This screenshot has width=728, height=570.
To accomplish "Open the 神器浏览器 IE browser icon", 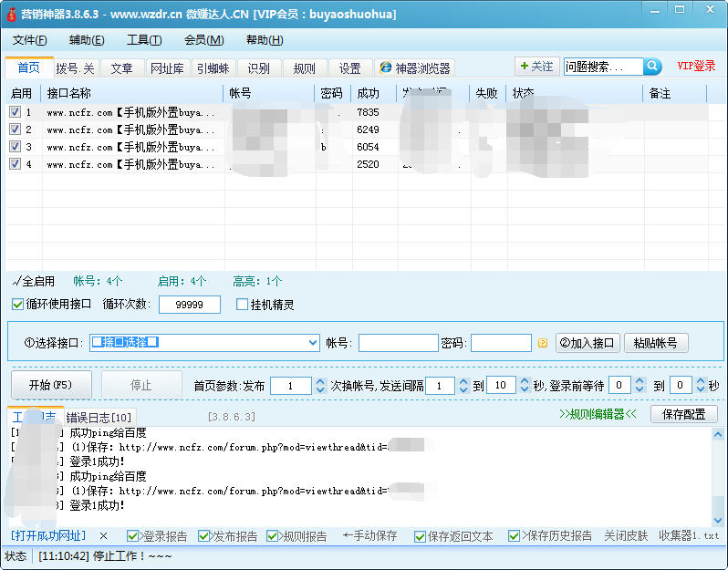I will pyautogui.click(x=385, y=67).
